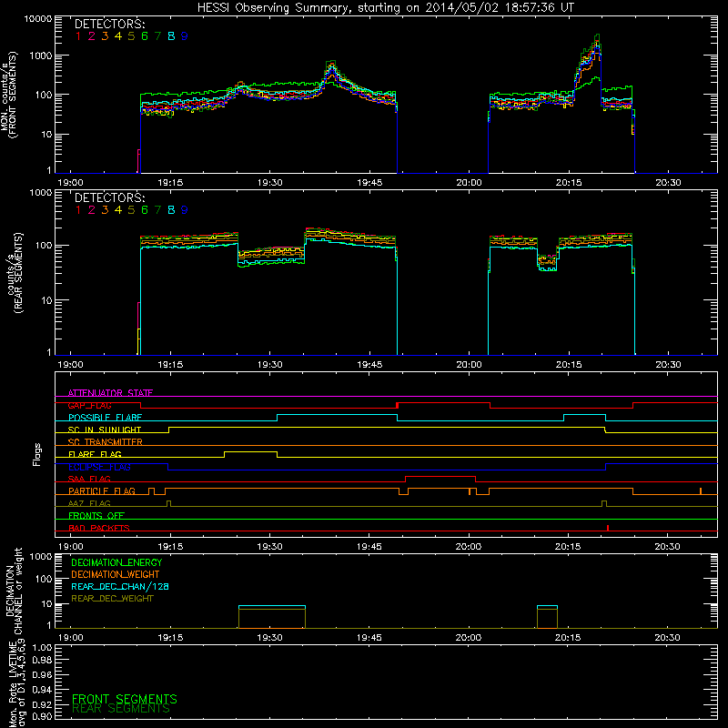Select detector 7 in rear segments legend
The width and height of the screenshot is (728, 728).
pos(157,210)
